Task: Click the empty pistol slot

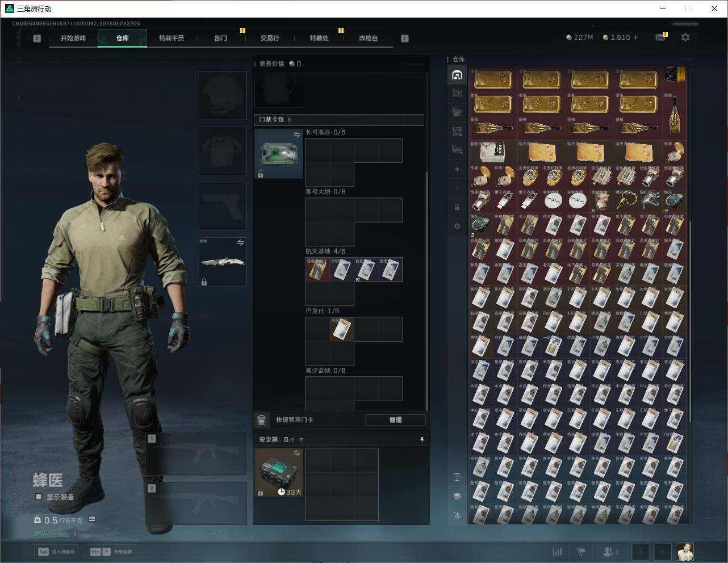Action: pyautogui.click(x=223, y=206)
